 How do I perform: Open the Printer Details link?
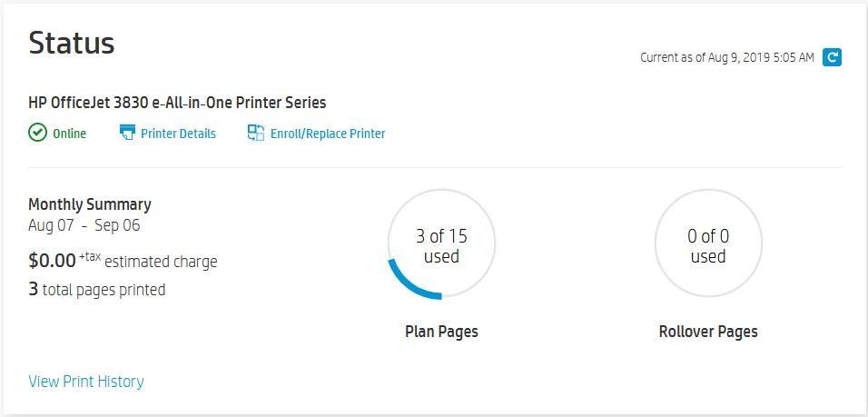(x=178, y=134)
